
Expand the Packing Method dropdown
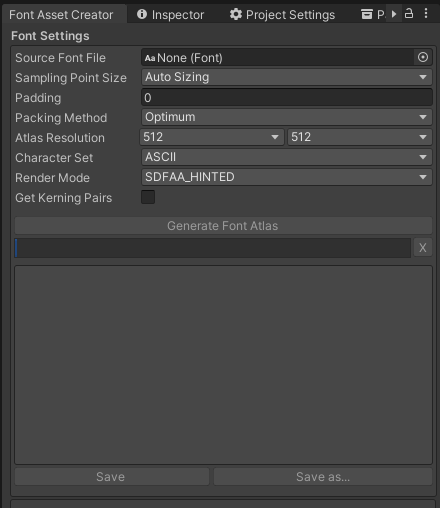[x=287, y=117]
